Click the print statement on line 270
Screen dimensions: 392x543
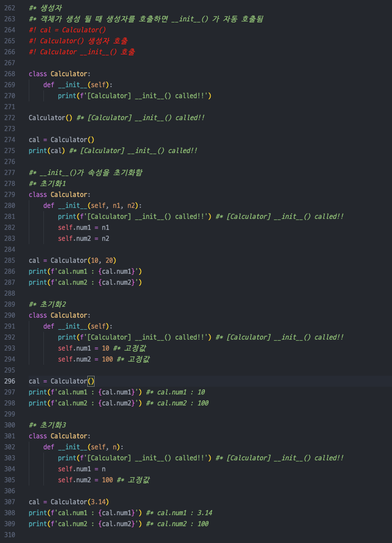[x=134, y=96]
